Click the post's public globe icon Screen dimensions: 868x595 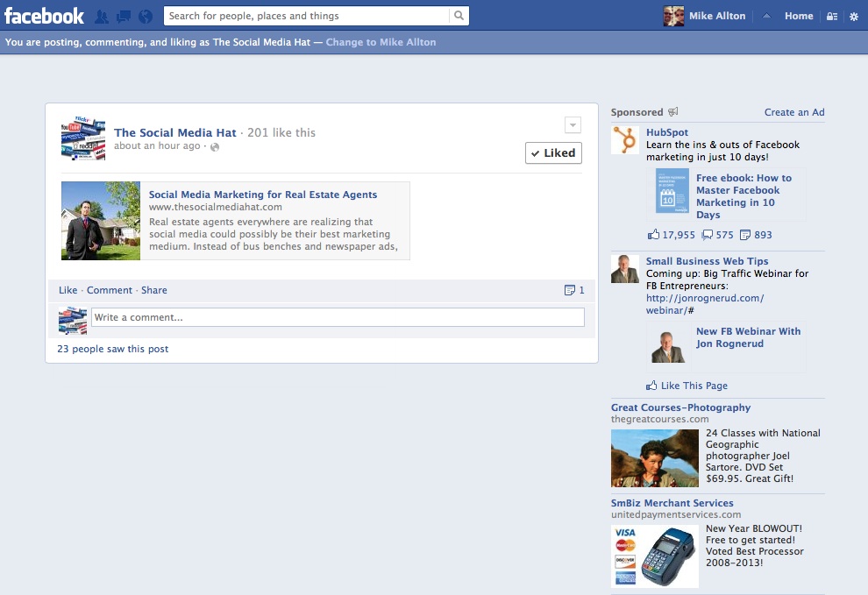(215, 146)
